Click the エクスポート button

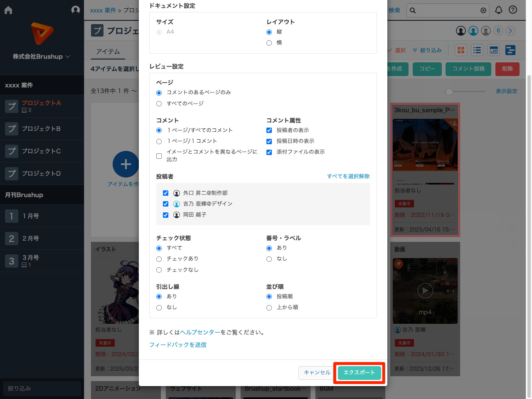359,373
